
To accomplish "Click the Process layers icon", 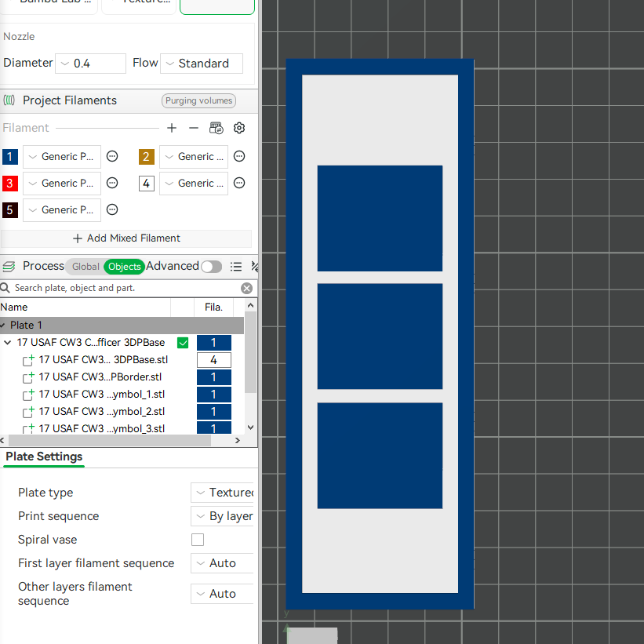I will pyautogui.click(x=9, y=267).
